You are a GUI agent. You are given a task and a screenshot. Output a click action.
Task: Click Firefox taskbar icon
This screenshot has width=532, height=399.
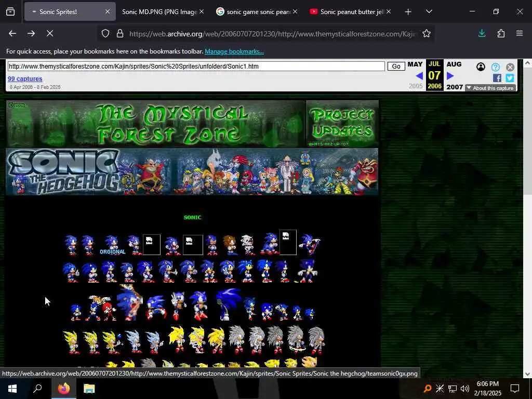pyautogui.click(x=64, y=389)
